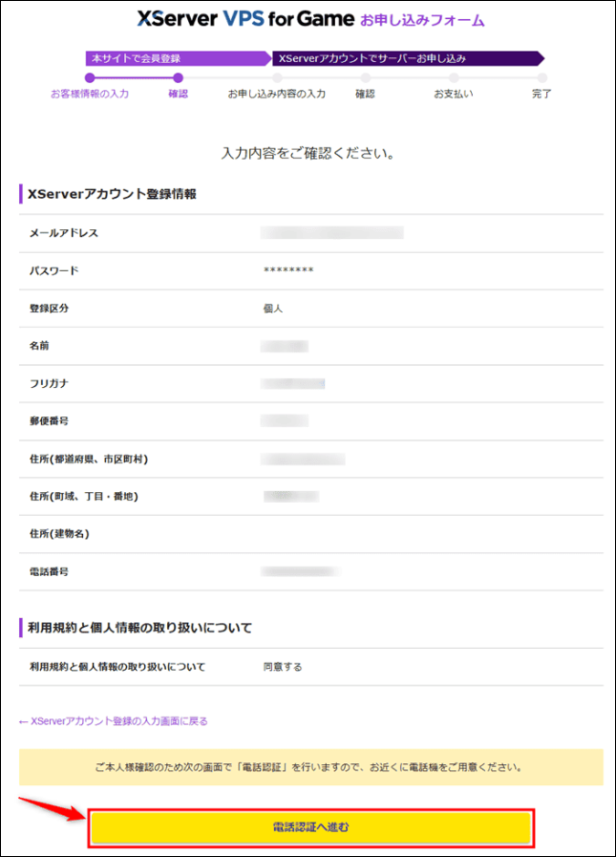Click the phone verification notice in yellow box
The image size is (616, 857).
point(311,767)
